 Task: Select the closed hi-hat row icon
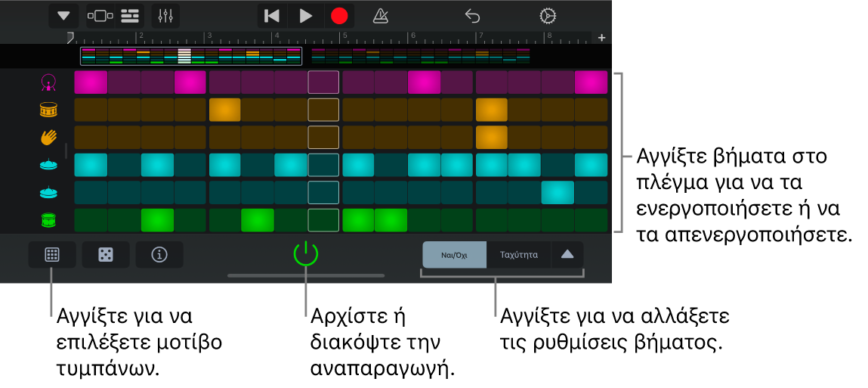49,165
